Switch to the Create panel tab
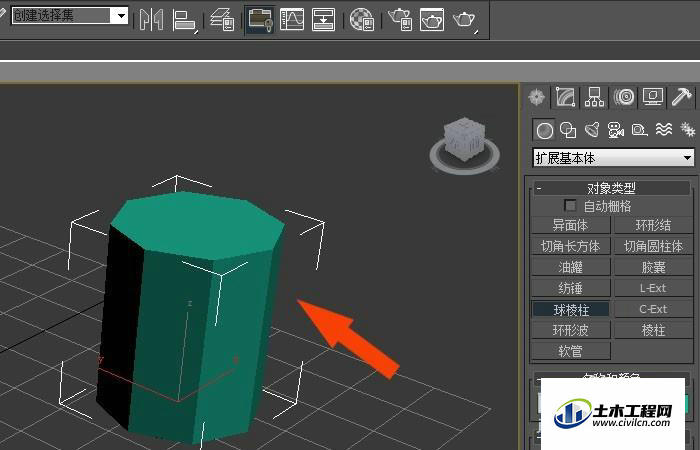This screenshot has width=700, height=450. pos(537,97)
